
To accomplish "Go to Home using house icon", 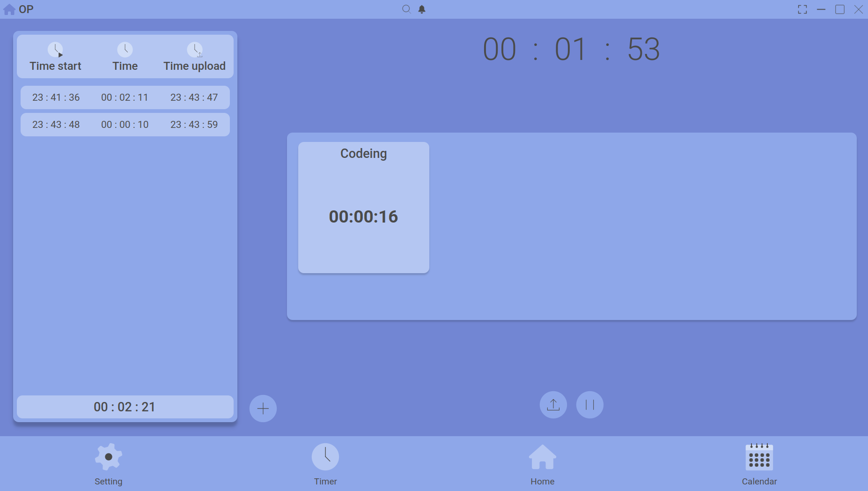I will click(543, 457).
